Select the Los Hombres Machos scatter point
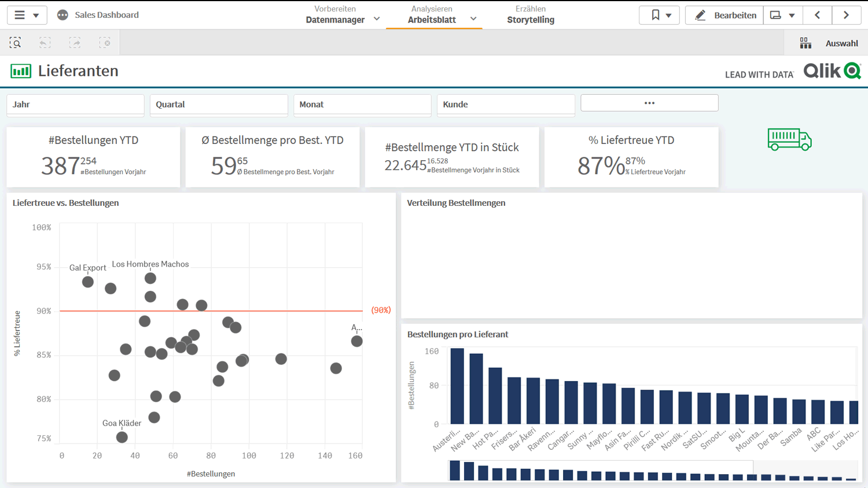The height and width of the screenshot is (488, 868). (x=150, y=278)
